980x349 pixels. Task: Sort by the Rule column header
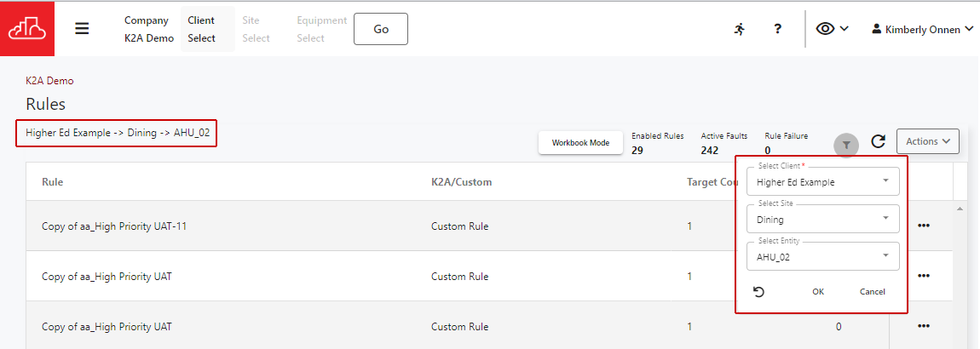pos(53,181)
